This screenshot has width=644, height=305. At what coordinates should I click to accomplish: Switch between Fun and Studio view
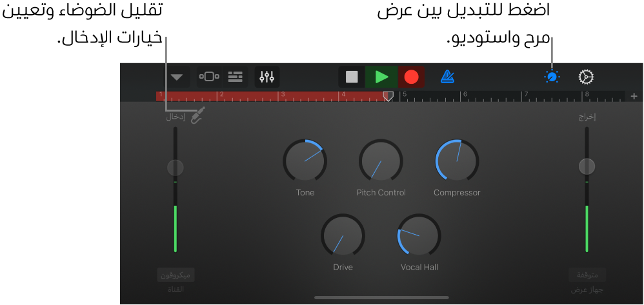pyautogui.click(x=552, y=77)
